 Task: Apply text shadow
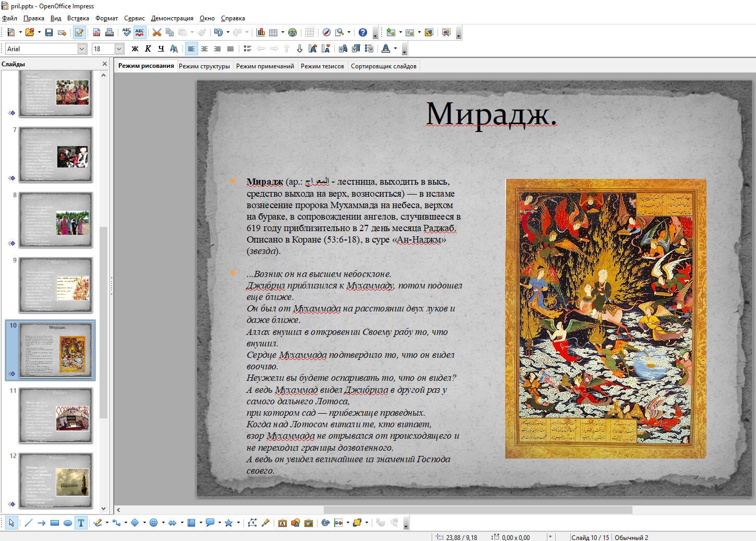click(174, 49)
